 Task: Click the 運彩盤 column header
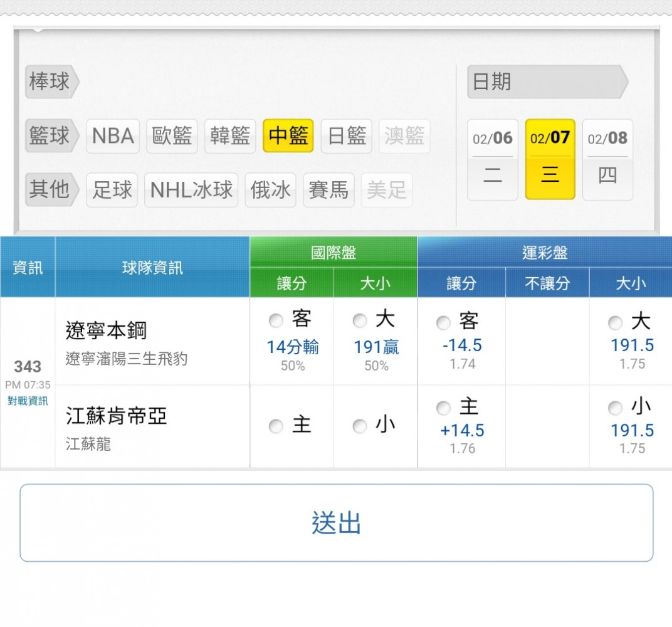point(545,252)
